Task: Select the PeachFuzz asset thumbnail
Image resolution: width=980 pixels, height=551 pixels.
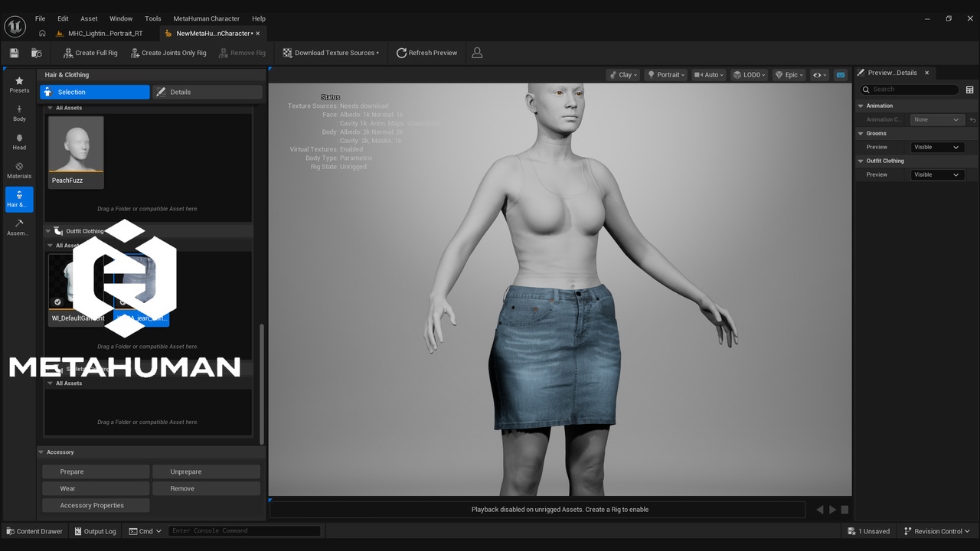Action: (x=76, y=144)
